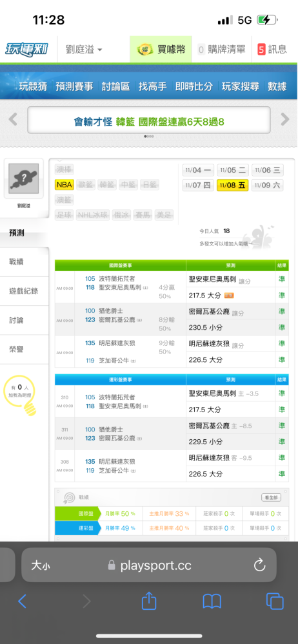Choose date 11/07 四
The height and width of the screenshot is (644, 298).
pyautogui.click(x=199, y=185)
